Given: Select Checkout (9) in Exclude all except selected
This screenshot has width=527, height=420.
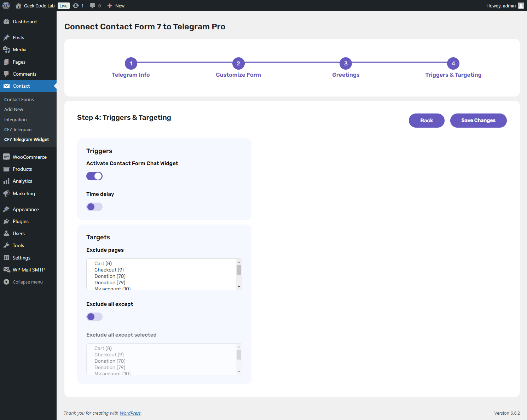Looking at the screenshot, I should coord(109,355).
